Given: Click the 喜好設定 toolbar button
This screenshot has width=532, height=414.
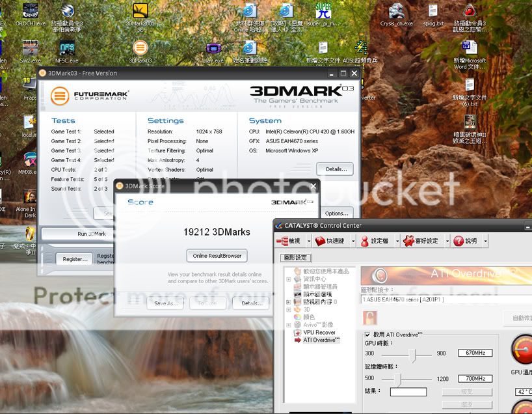Looking at the screenshot, I should tap(420, 241).
